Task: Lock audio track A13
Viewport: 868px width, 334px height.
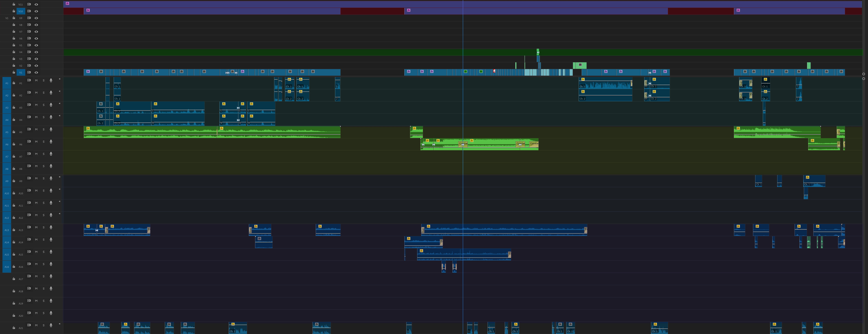Action: (14, 230)
